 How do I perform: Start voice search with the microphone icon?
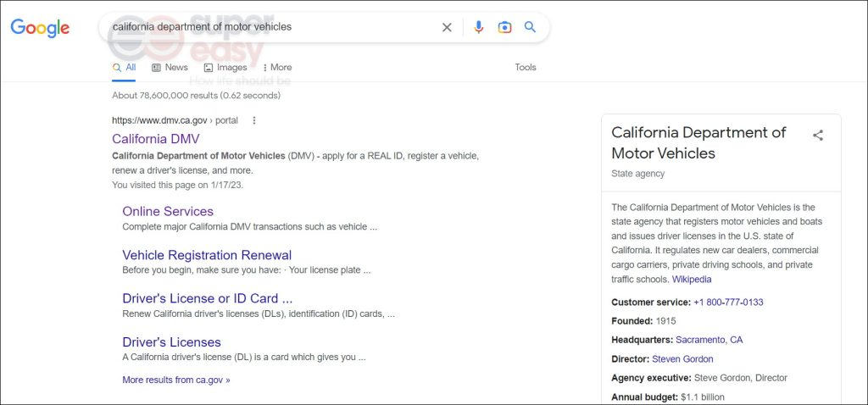click(x=479, y=27)
